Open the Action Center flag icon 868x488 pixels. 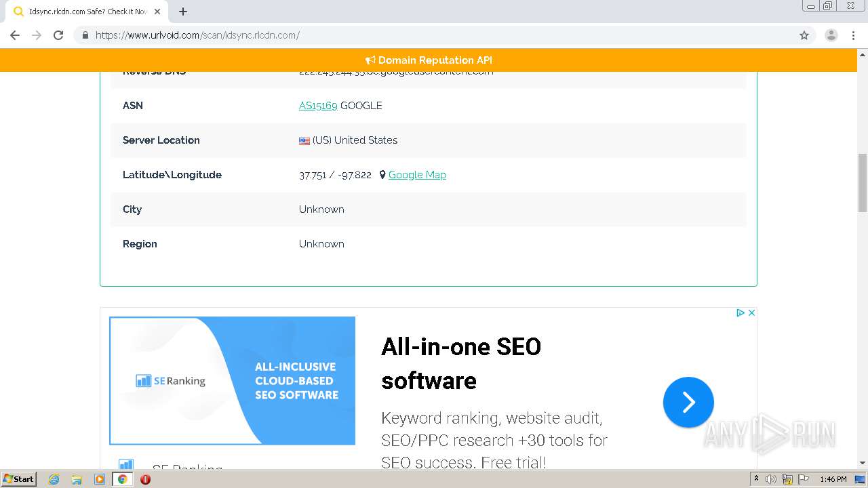[804, 479]
